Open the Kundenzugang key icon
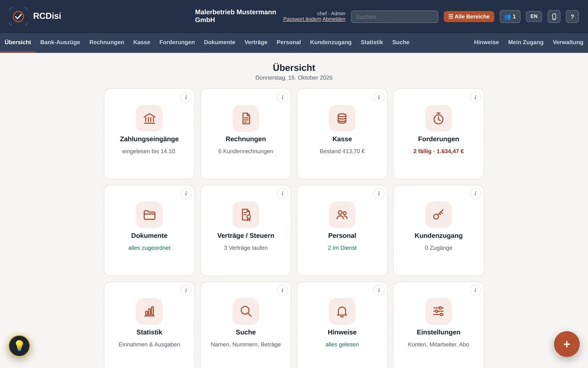Image resolution: width=588 pixels, height=368 pixels. coord(438,215)
